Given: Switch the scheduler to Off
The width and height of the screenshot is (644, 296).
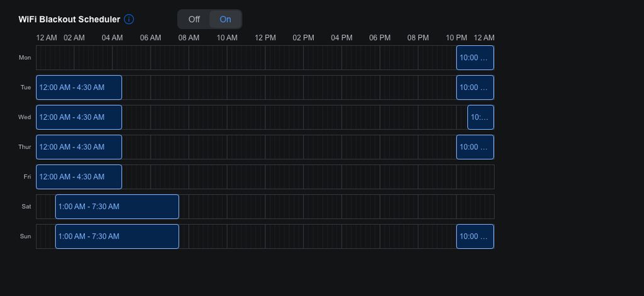Looking at the screenshot, I should (194, 20).
